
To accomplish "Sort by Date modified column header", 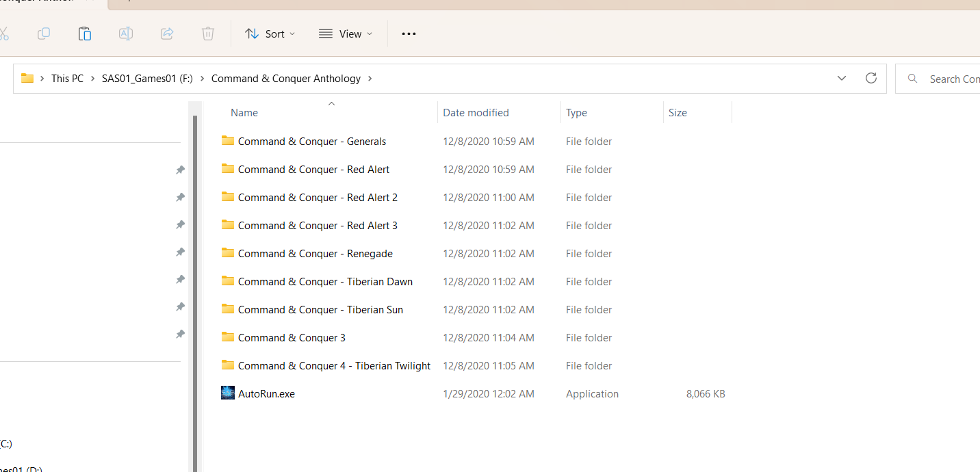I will pos(476,113).
